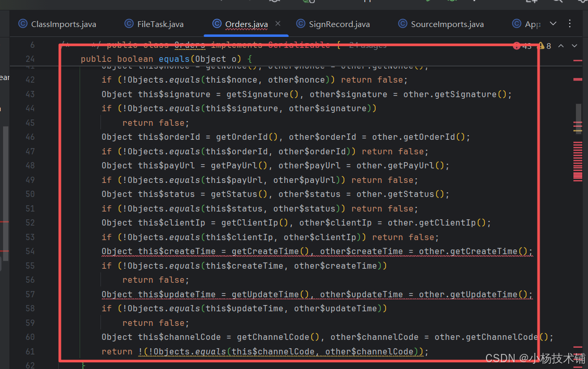Click 'other.getSignature()' on line 43
The image size is (588, 369).
coord(455,95)
